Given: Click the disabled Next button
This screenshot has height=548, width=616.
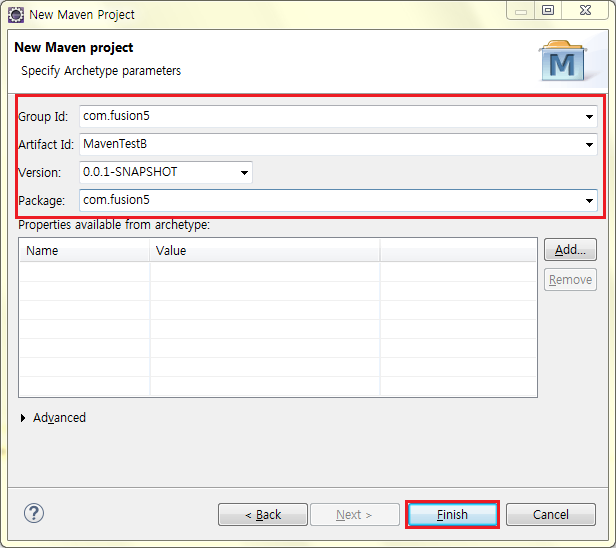Looking at the screenshot, I should pyautogui.click(x=355, y=515).
